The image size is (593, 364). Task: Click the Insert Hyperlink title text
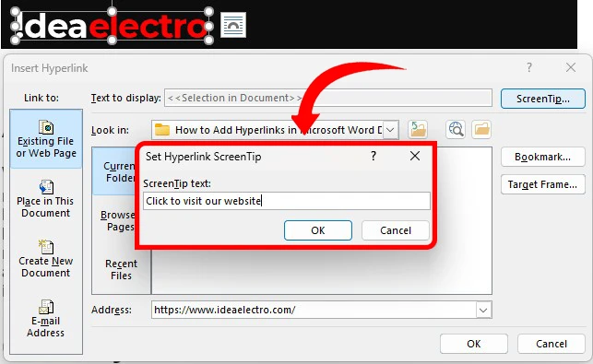(50, 68)
